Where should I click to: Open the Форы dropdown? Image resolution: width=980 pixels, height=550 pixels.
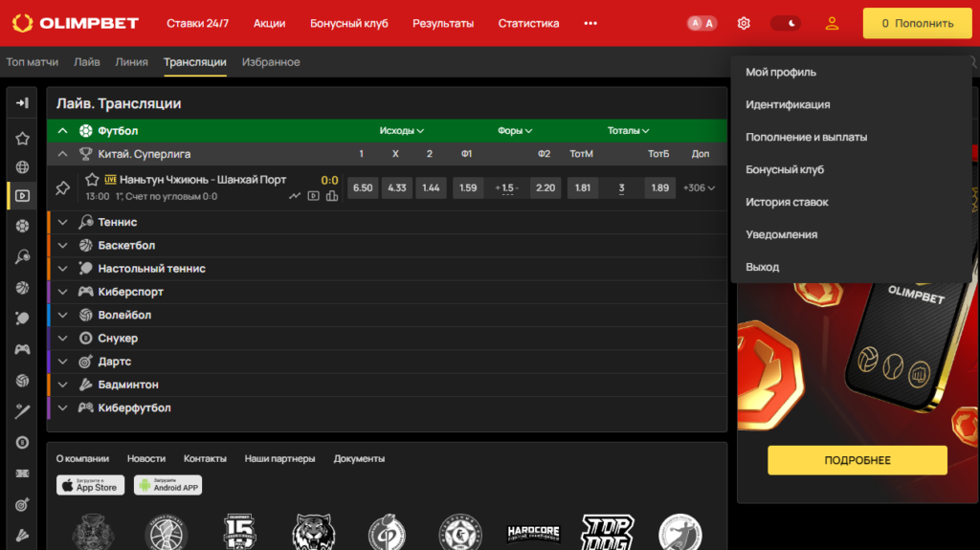(x=515, y=131)
